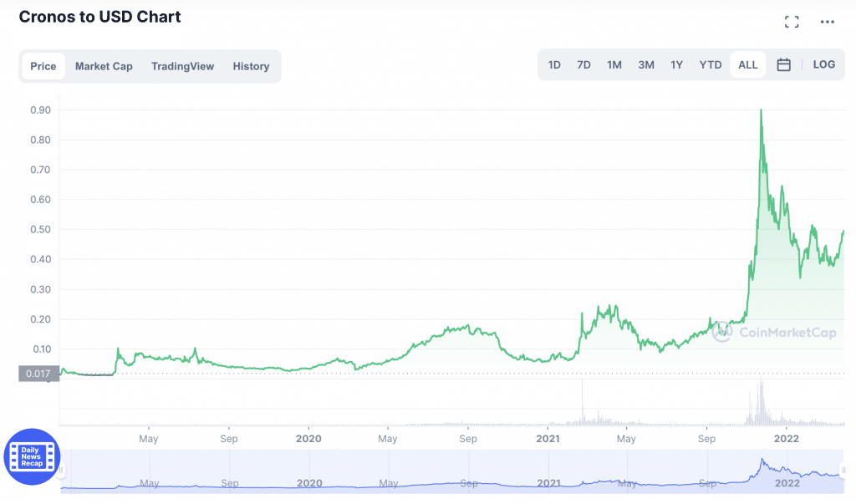The image size is (856, 504).
Task: Open the calendar date range picker
Action: click(783, 64)
